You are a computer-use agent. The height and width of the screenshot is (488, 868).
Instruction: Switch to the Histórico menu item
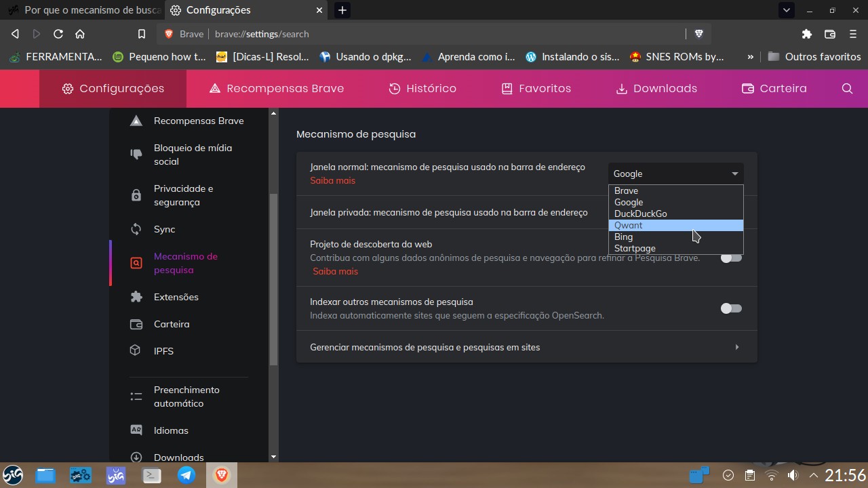click(x=422, y=88)
